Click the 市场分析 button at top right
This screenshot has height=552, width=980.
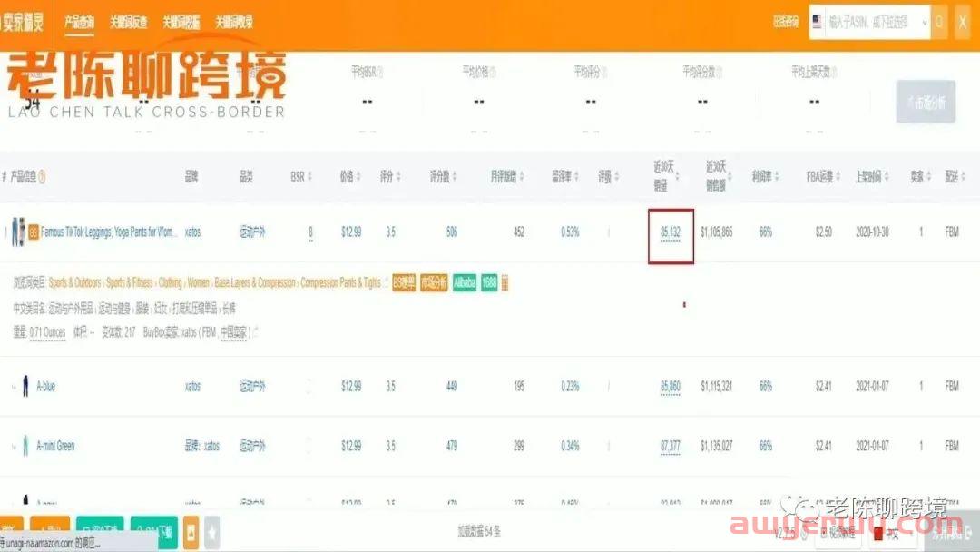click(926, 102)
